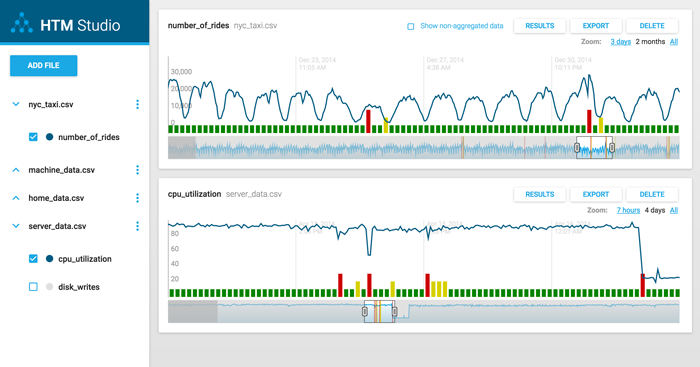Expand the home_data.csv file entry
This screenshot has width=700, height=367.
point(16,198)
